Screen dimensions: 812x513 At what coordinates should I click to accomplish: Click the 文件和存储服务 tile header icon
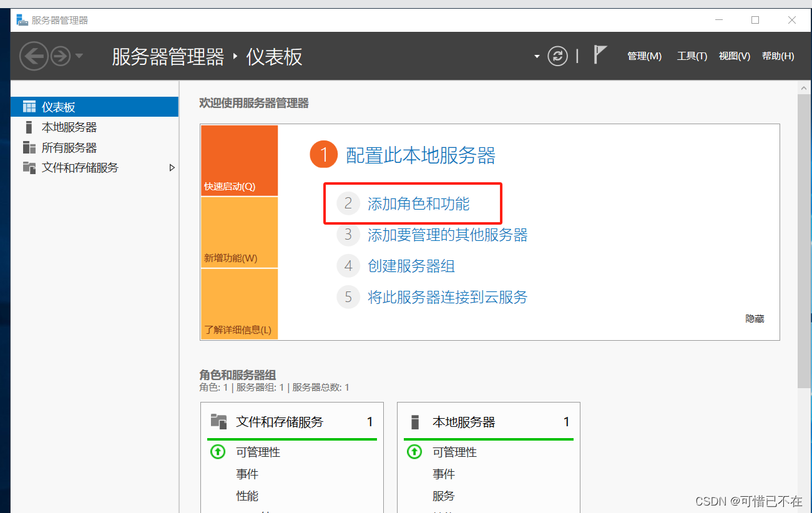218,421
